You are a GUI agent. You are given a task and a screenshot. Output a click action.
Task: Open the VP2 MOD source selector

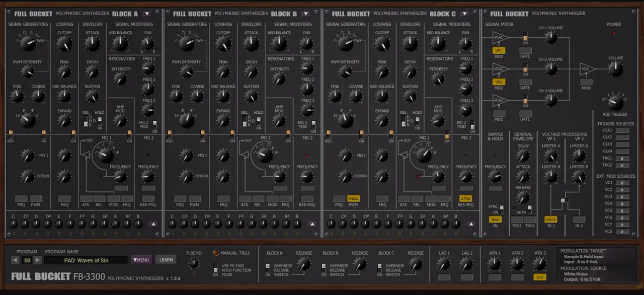pos(499,82)
